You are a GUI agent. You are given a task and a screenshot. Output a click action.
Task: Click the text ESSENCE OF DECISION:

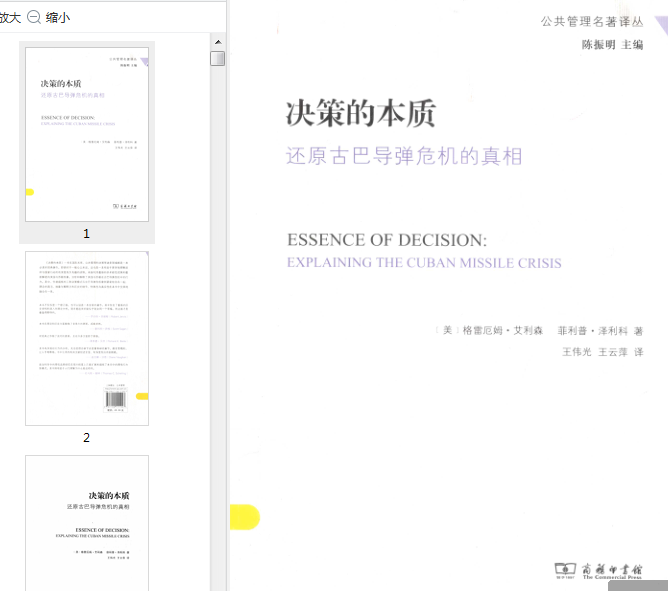click(x=387, y=240)
